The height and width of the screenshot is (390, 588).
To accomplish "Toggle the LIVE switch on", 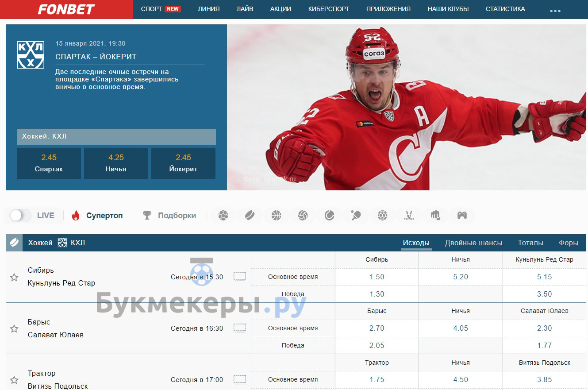I will tap(20, 216).
